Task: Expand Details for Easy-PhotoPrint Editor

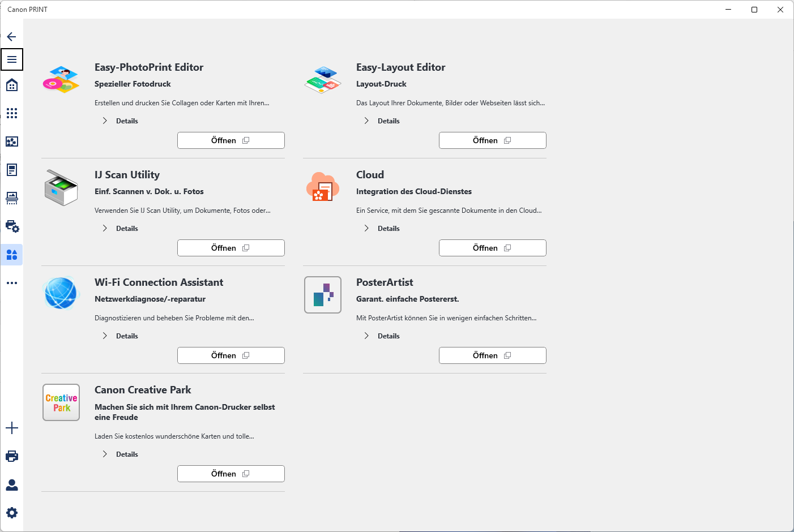Action: [121, 121]
